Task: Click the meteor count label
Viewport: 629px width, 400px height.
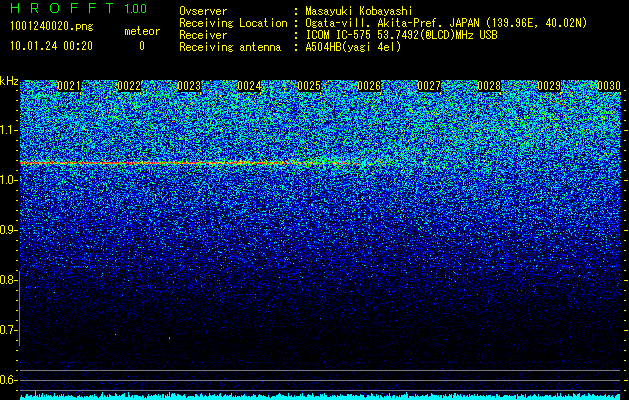Action: (142, 31)
